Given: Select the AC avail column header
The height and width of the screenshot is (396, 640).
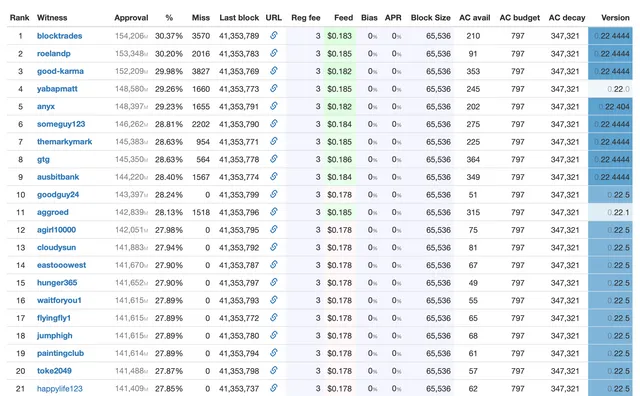Looking at the screenshot, I should click(x=475, y=18).
